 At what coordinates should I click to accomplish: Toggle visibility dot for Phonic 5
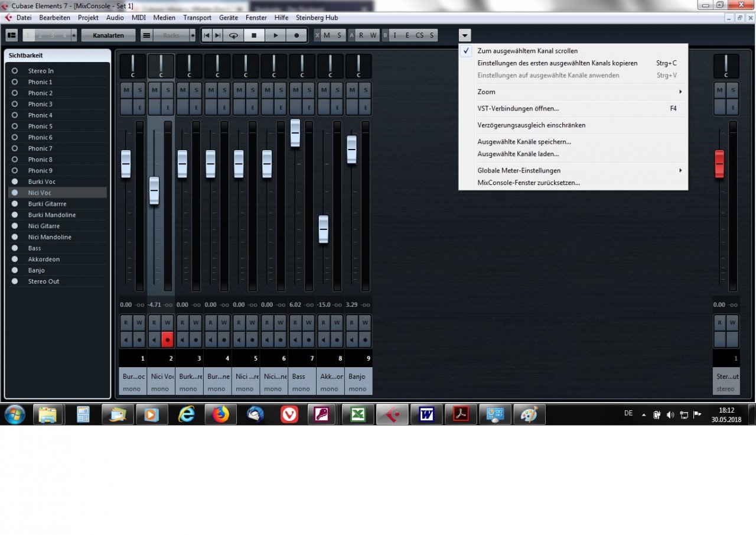coord(15,127)
